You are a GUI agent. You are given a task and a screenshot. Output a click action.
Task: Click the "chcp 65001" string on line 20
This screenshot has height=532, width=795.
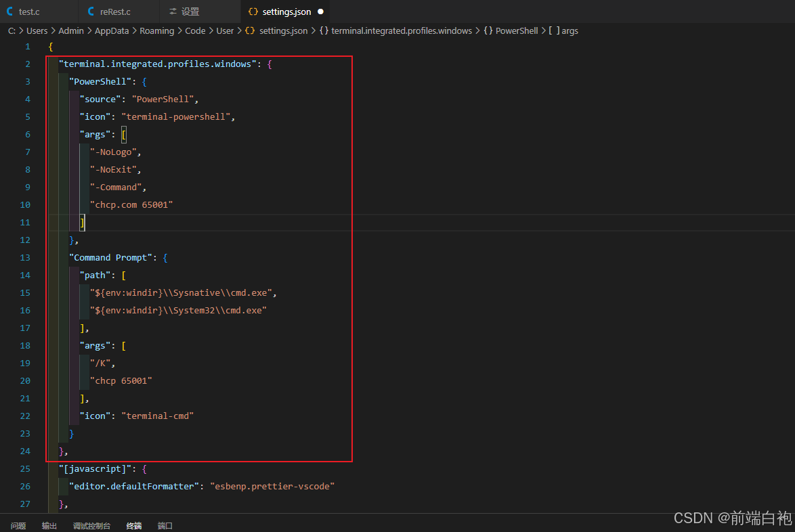coord(121,380)
